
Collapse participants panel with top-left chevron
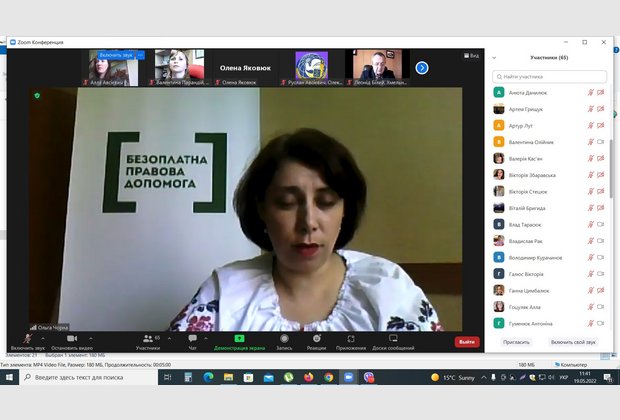494,58
